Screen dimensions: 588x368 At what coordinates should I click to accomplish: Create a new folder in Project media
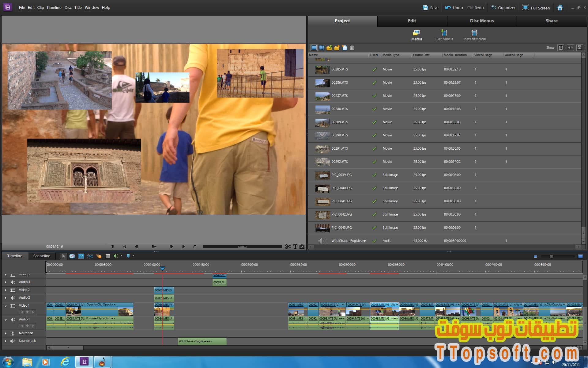(x=337, y=48)
